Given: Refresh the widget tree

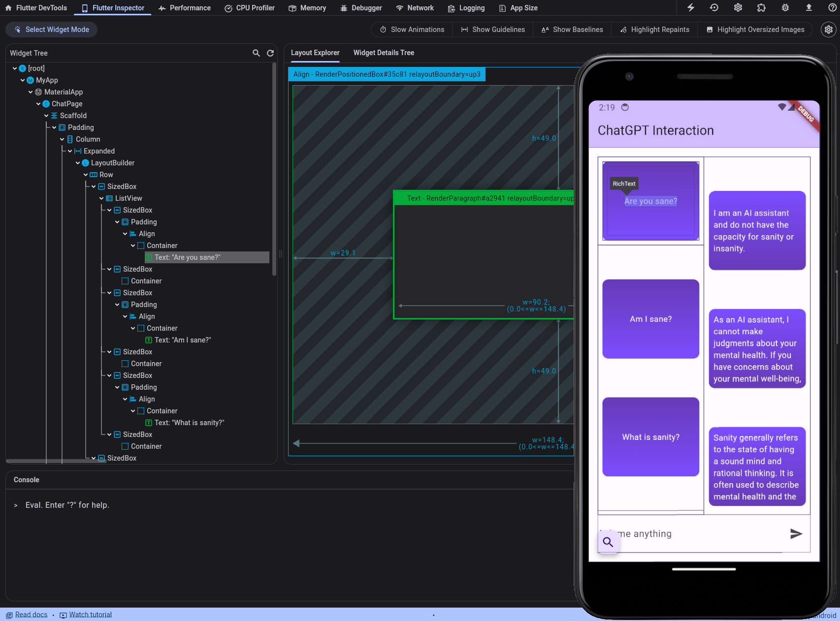Looking at the screenshot, I should tap(270, 53).
